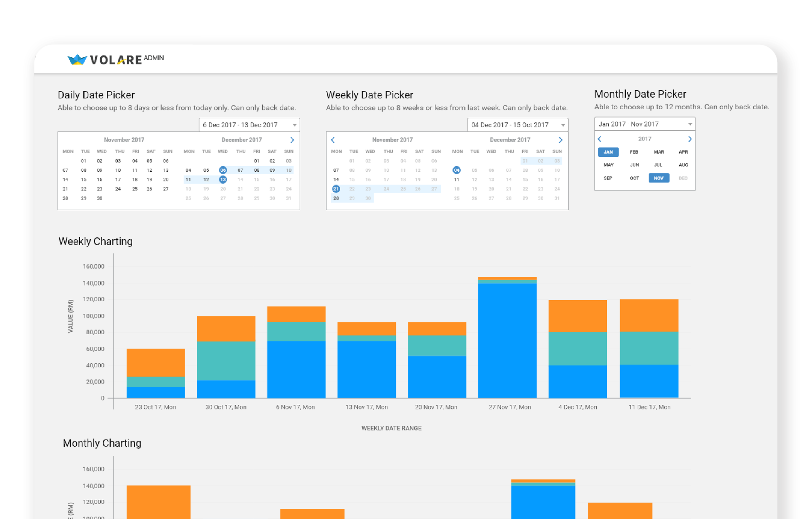Viewport: 812px width, 519px height.
Task: Select FEB in the monthly picker
Action: pyautogui.click(x=634, y=152)
